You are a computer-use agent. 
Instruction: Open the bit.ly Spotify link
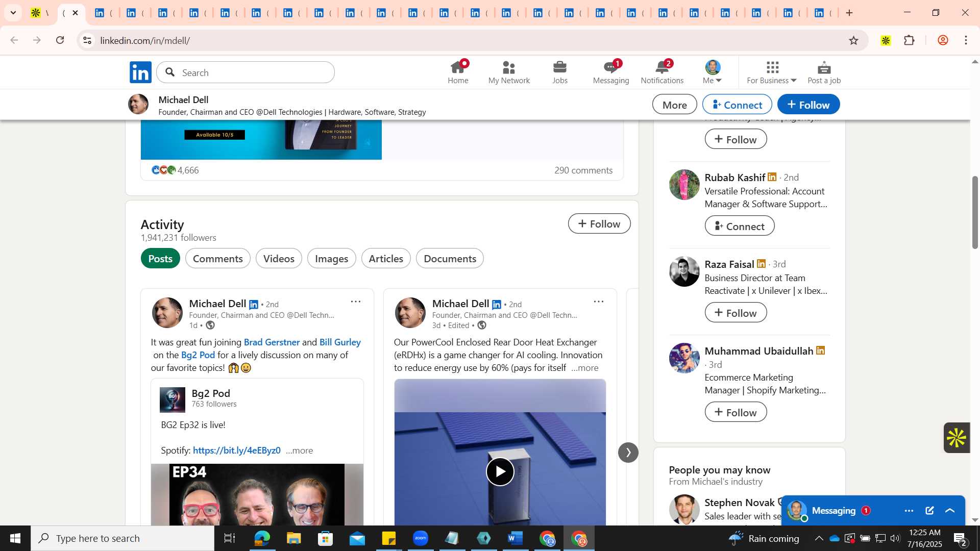click(x=237, y=450)
